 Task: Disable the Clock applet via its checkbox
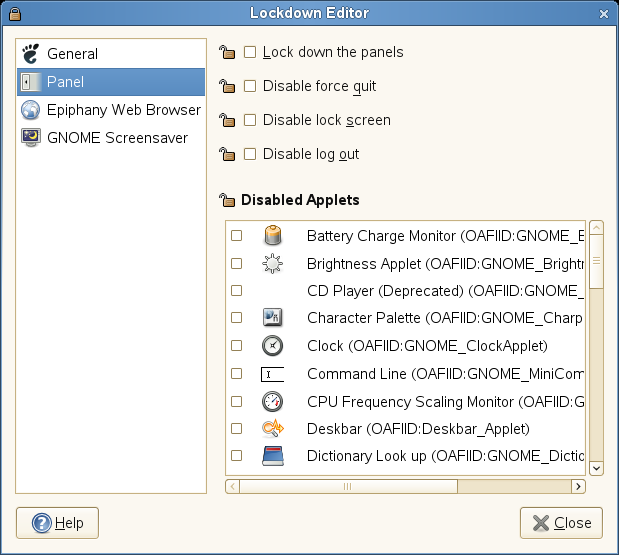[236, 345]
